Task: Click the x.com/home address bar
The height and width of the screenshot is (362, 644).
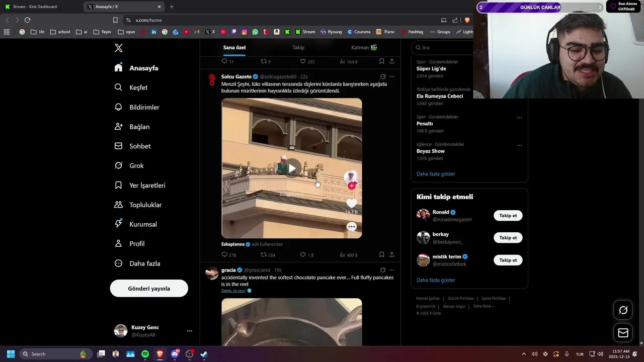Action: coord(282,20)
